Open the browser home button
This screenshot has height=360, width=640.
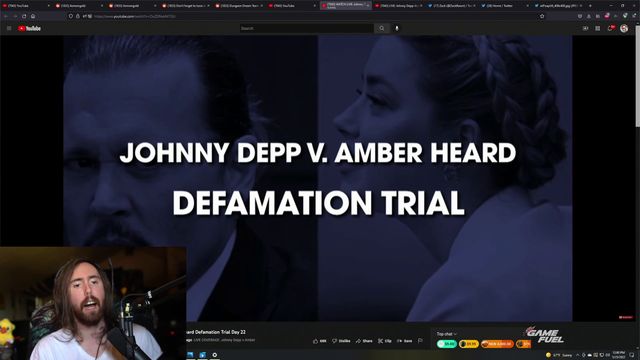(33, 16)
